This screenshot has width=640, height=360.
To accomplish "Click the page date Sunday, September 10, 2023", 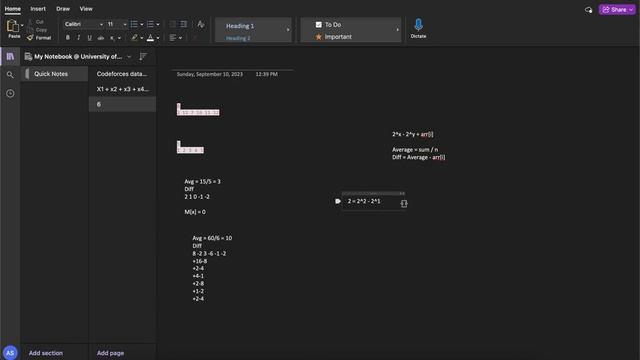I will (x=210, y=74).
